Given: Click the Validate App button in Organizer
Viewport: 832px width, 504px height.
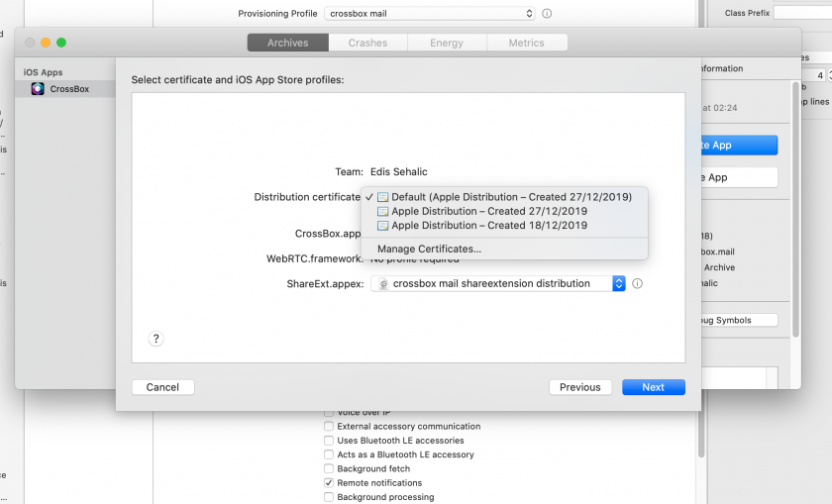Looking at the screenshot, I should click(x=740, y=177).
